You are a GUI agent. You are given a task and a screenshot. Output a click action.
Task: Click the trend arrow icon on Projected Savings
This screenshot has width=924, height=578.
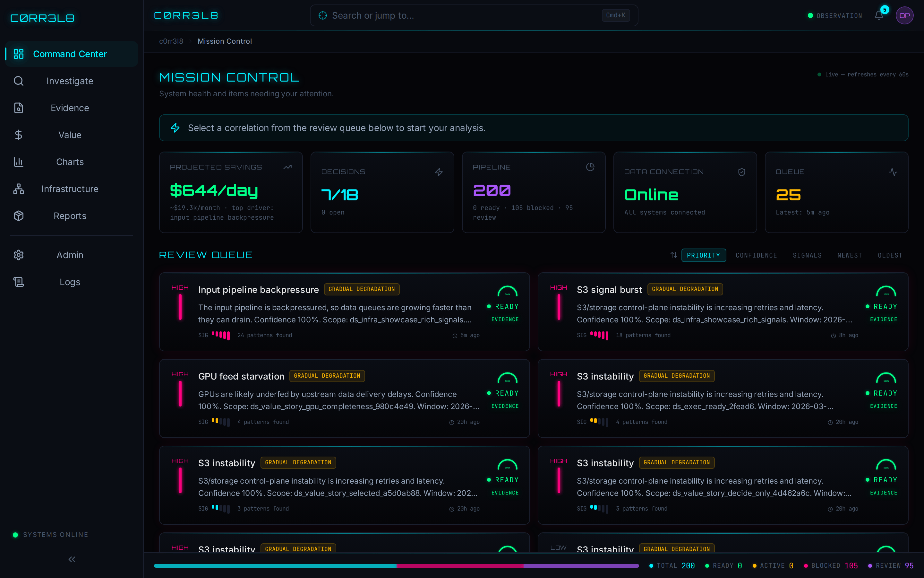click(287, 167)
